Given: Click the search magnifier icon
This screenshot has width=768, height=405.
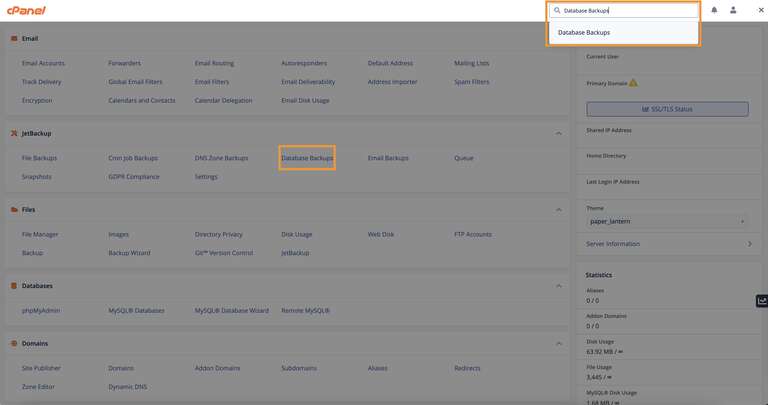Looking at the screenshot, I should [x=557, y=10].
